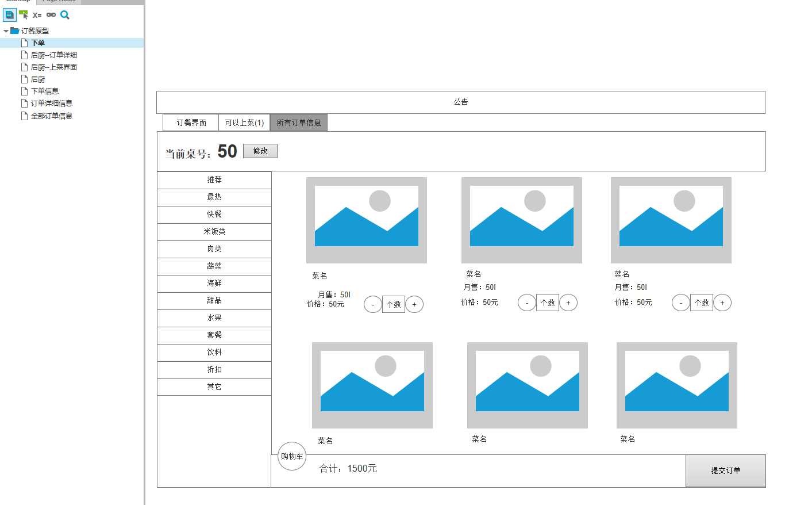Click minus button of leftmost top-row dish
The image size is (812, 505).
click(x=373, y=304)
